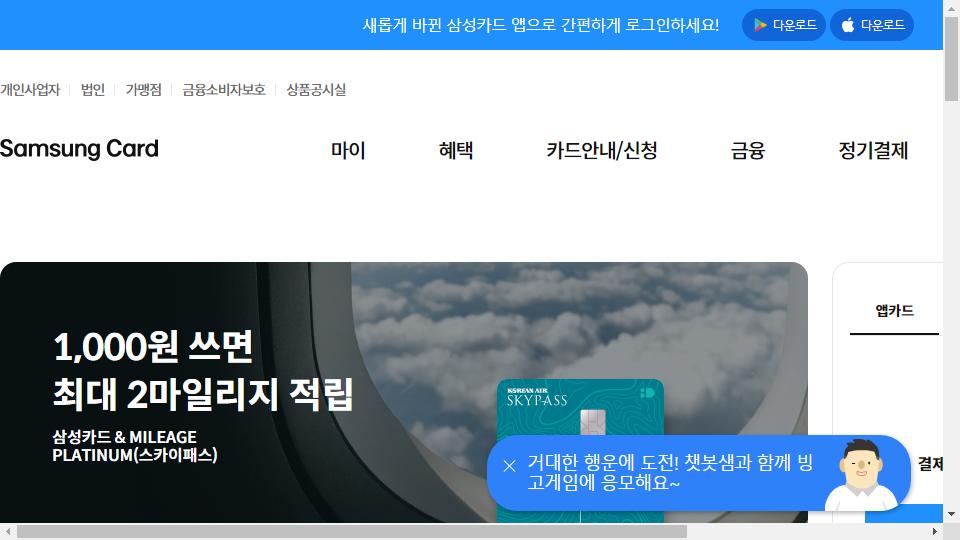Click the Korean Air SKYPASS card image
Screen dimensions: 960x540
pos(580,451)
